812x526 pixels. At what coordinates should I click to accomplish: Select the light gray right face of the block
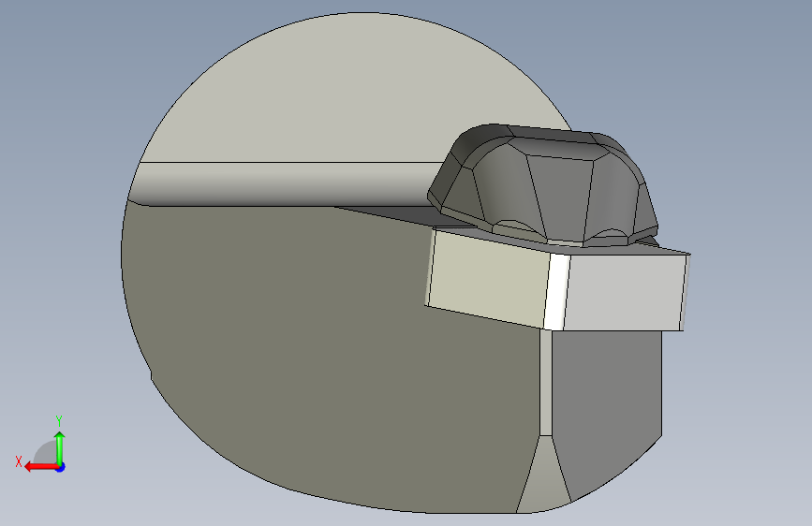(x=625, y=293)
